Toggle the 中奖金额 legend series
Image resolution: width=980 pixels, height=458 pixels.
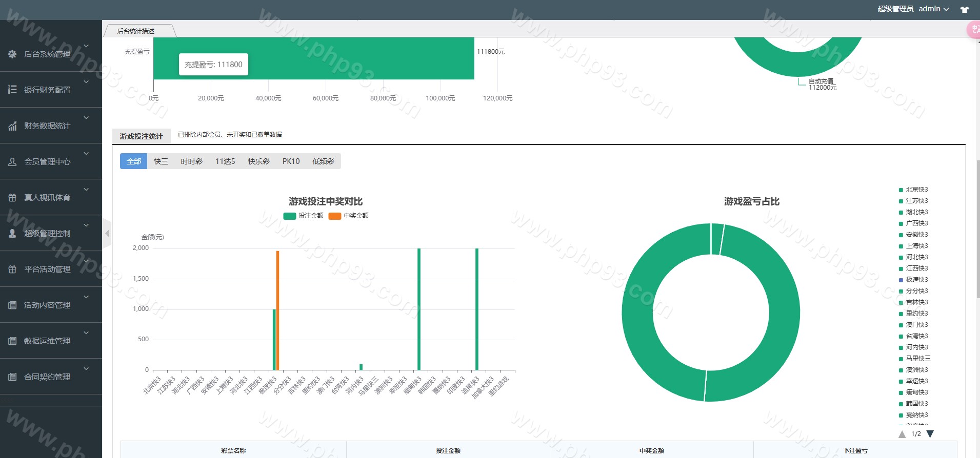(x=349, y=216)
